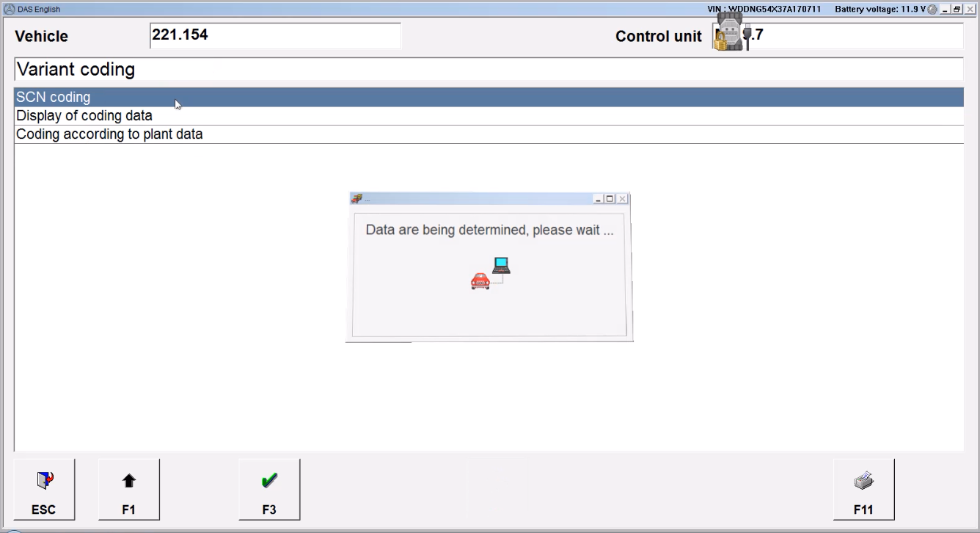Screen dimensions: 980x533
Task: Click the Variant coding heading bar
Action: [x=489, y=69]
